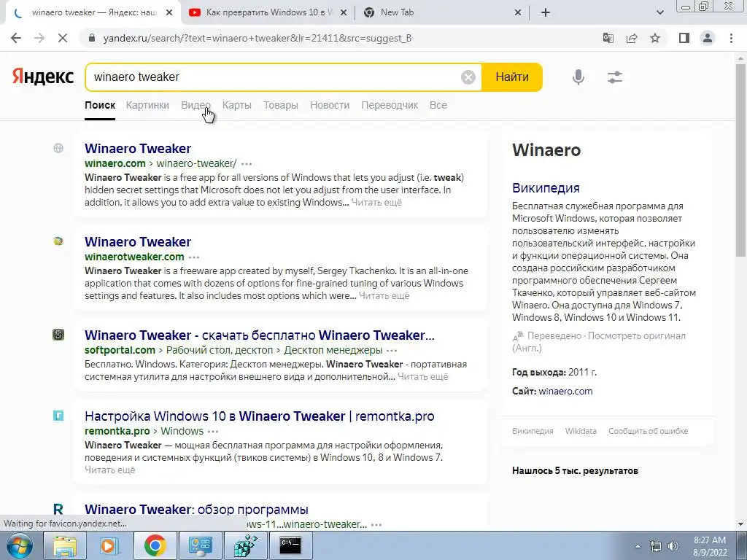Start voice search with microphone icon
747x560 pixels.
(x=578, y=77)
